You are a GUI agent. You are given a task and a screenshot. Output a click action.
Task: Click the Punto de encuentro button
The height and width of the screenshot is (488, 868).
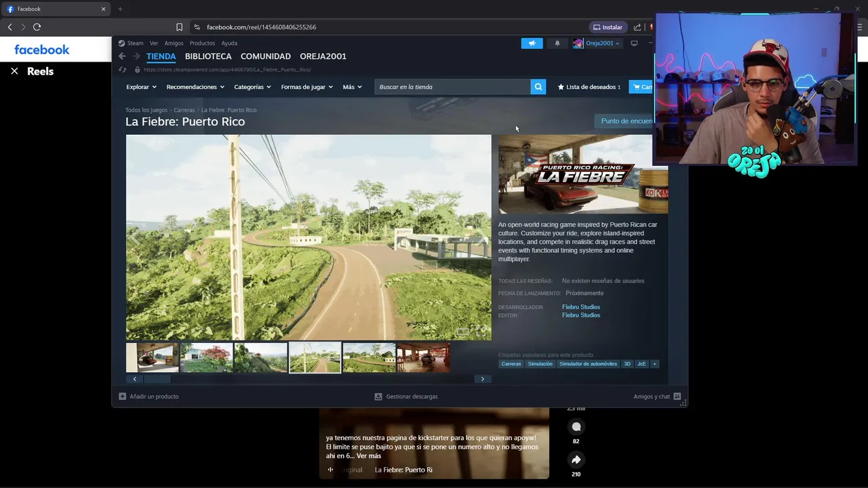pos(624,121)
